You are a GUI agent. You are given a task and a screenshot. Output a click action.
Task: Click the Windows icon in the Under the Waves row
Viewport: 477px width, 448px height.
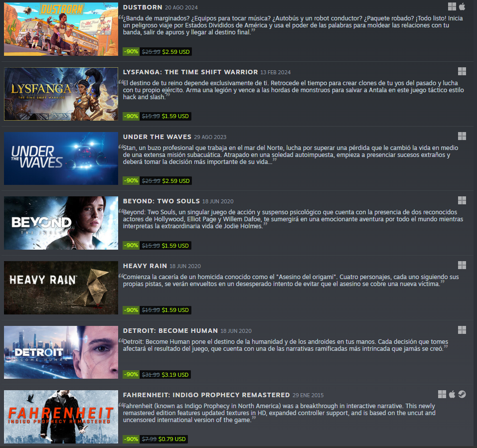(x=462, y=136)
